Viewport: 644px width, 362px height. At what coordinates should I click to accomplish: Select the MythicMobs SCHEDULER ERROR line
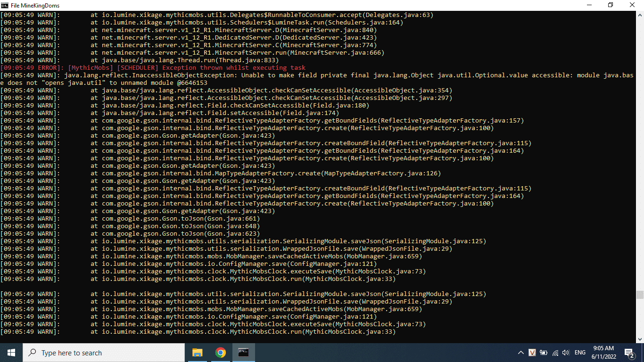[x=153, y=68]
